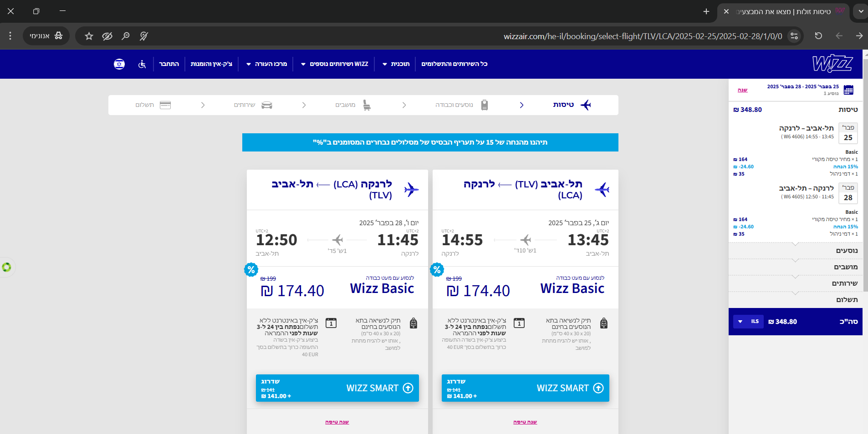Click the 15% discount banner
The width and height of the screenshot is (868, 434).
point(430,142)
